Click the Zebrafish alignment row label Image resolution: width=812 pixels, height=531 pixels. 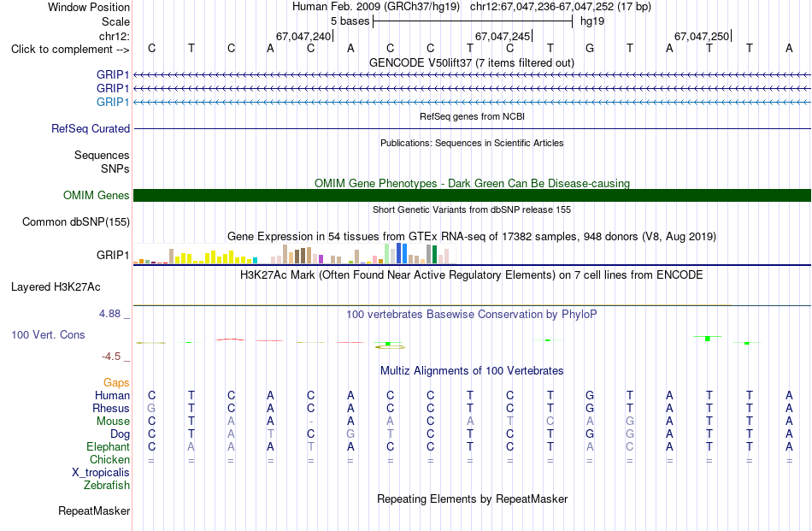point(107,486)
